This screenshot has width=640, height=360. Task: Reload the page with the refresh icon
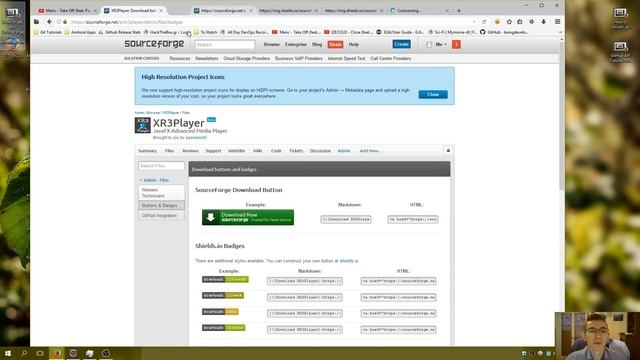pyautogui.click(x=484, y=22)
